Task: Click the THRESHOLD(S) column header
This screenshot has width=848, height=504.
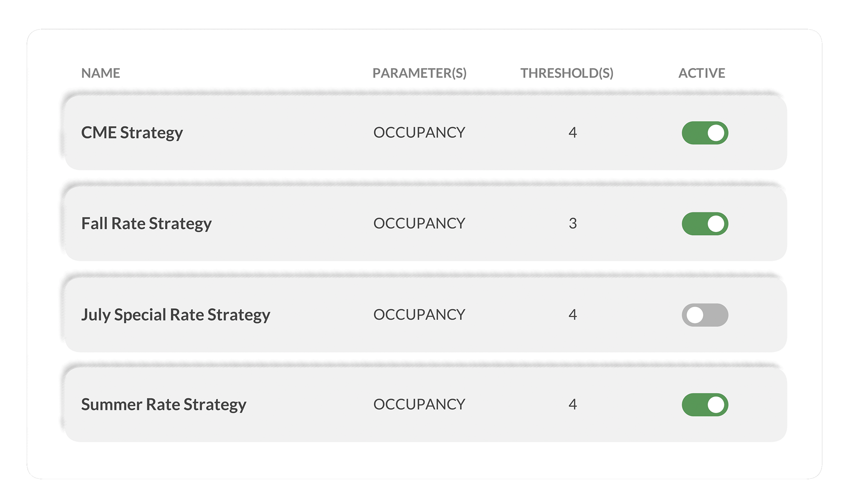Action: click(x=567, y=73)
